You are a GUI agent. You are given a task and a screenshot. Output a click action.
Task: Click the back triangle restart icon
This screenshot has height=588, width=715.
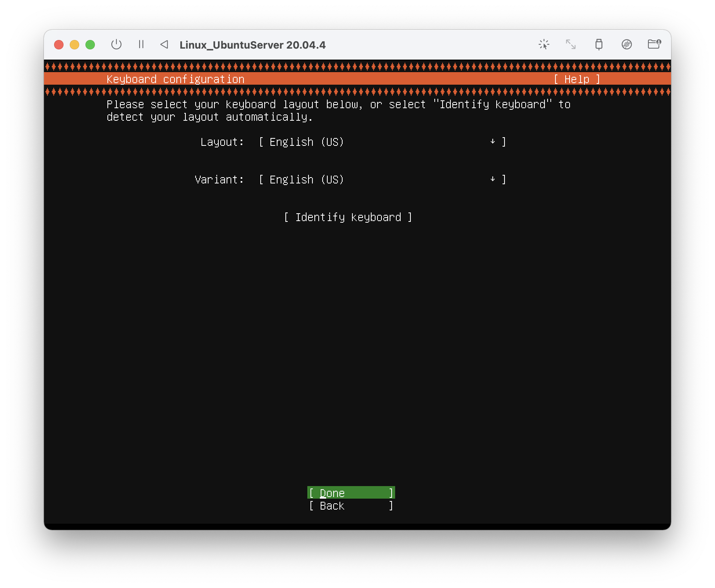(x=164, y=44)
